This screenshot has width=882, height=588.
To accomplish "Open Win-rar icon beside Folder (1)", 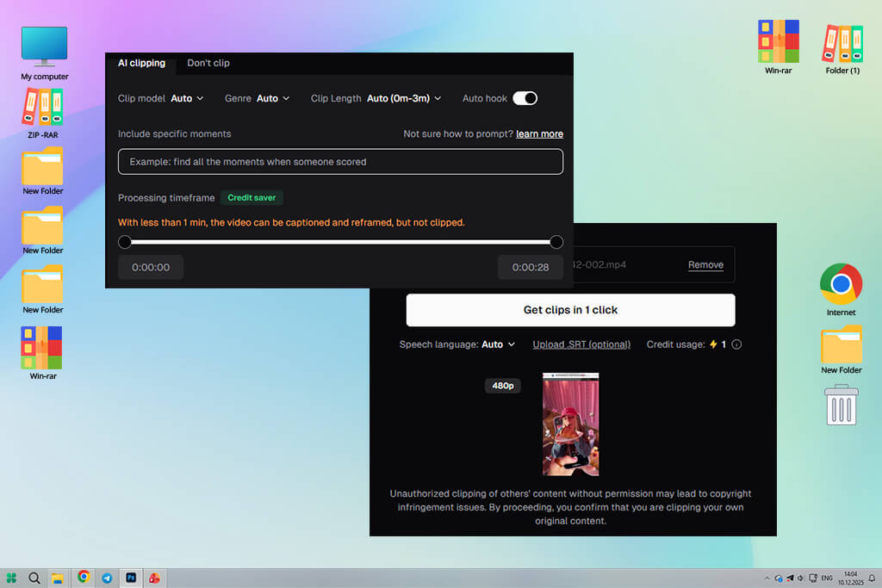I will (779, 47).
